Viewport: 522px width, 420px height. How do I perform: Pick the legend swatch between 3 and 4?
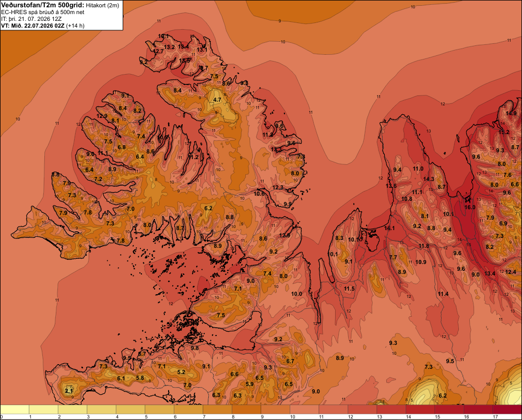pyautogui.click(x=102, y=410)
